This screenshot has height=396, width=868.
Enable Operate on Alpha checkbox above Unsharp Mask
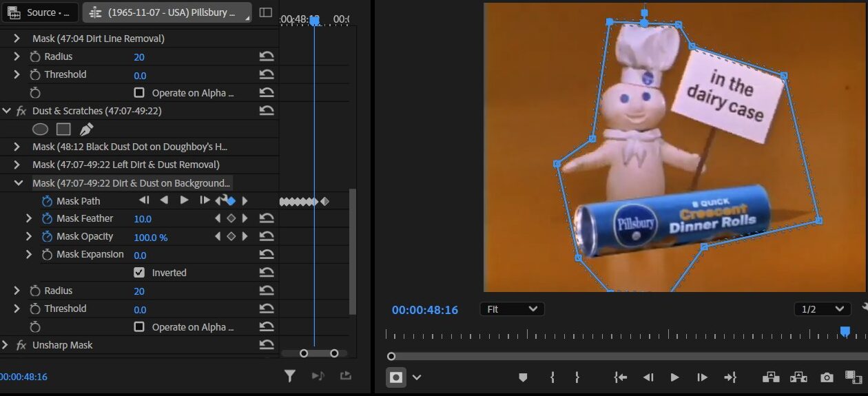pyautogui.click(x=139, y=326)
